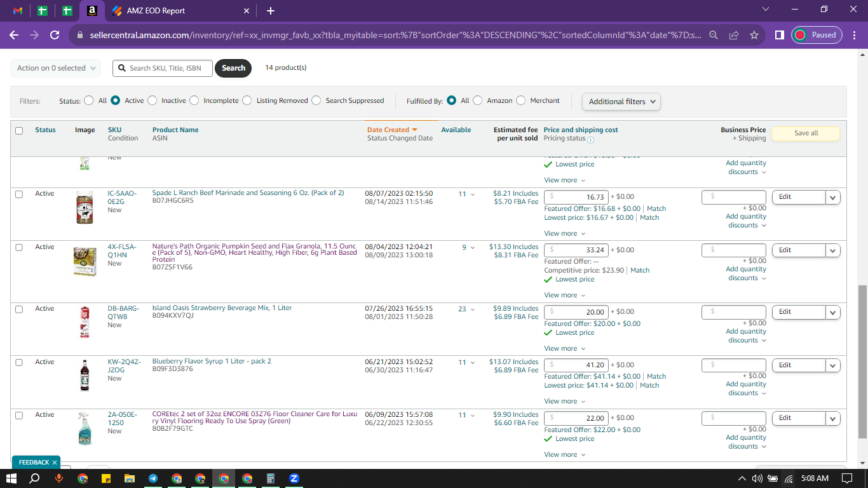Open the Paused profile button
Viewport: 868px width, 488px height.
[x=817, y=35]
